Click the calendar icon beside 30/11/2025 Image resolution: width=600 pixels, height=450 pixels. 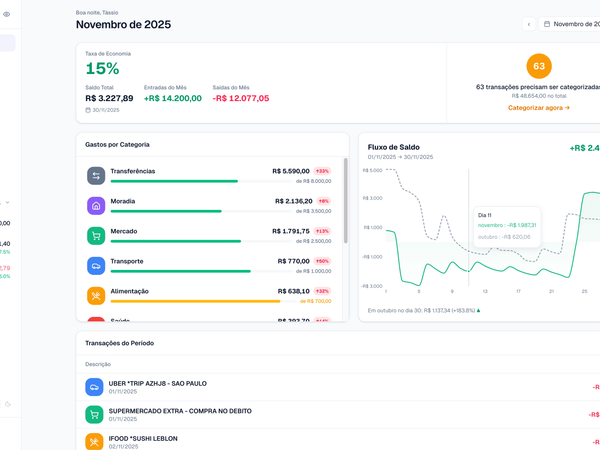(x=88, y=110)
